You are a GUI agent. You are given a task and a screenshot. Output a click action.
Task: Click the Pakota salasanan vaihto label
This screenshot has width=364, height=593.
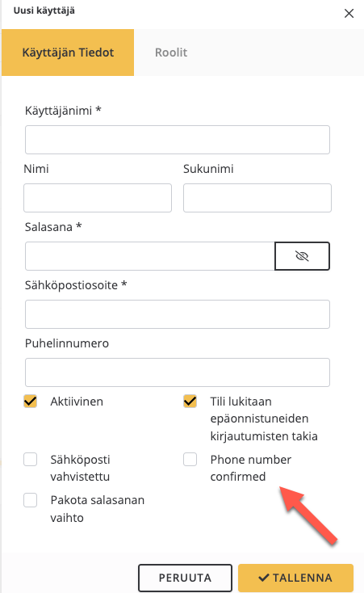(x=98, y=509)
